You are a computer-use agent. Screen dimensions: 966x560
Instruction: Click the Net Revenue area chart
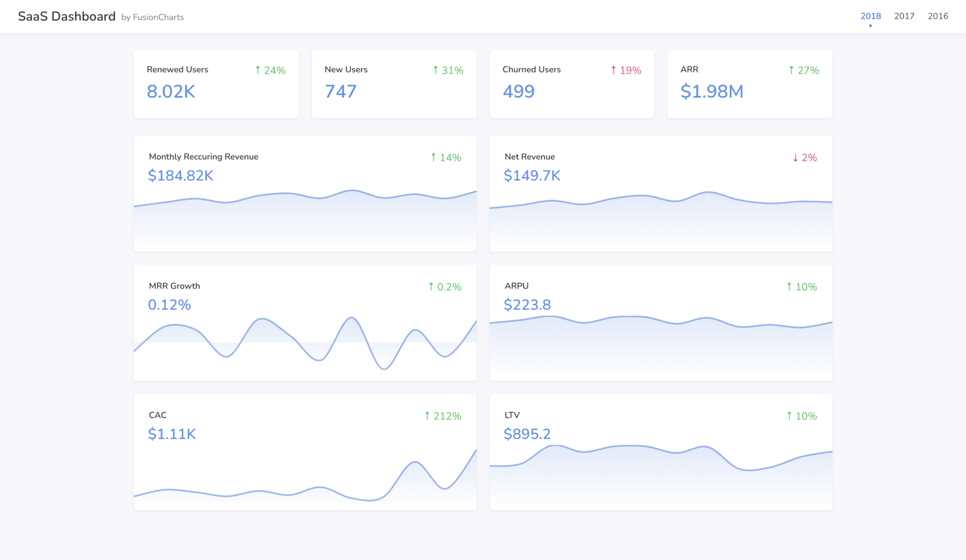661,222
